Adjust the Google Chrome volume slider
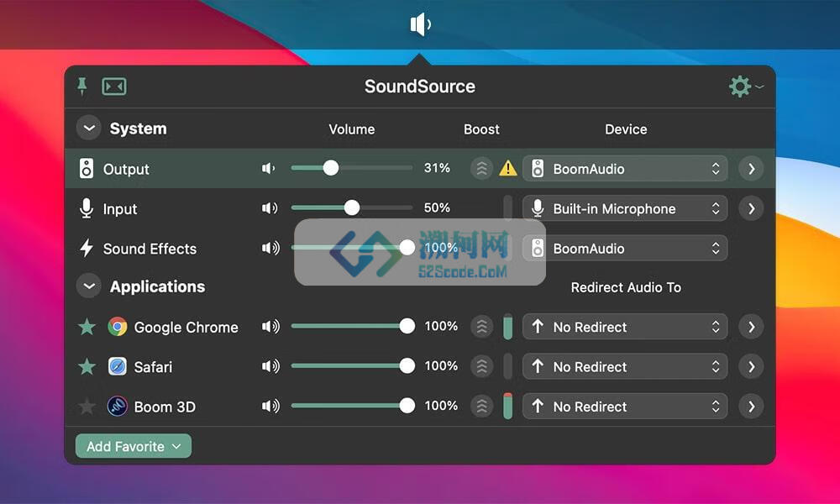 click(353, 326)
